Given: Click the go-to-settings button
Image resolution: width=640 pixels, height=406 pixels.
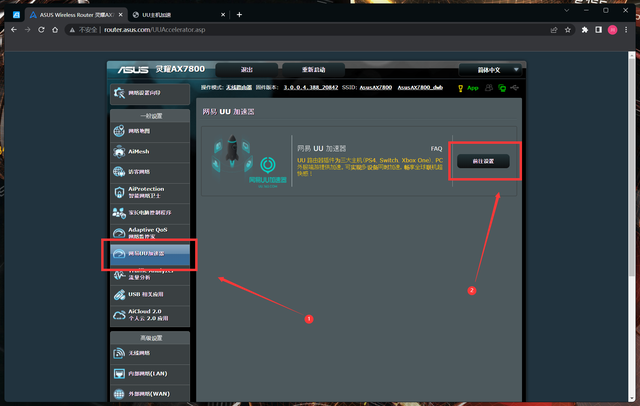Looking at the screenshot, I should click(x=483, y=161).
